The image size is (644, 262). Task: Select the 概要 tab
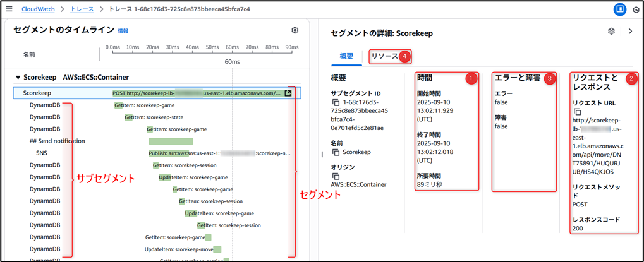(346, 56)
